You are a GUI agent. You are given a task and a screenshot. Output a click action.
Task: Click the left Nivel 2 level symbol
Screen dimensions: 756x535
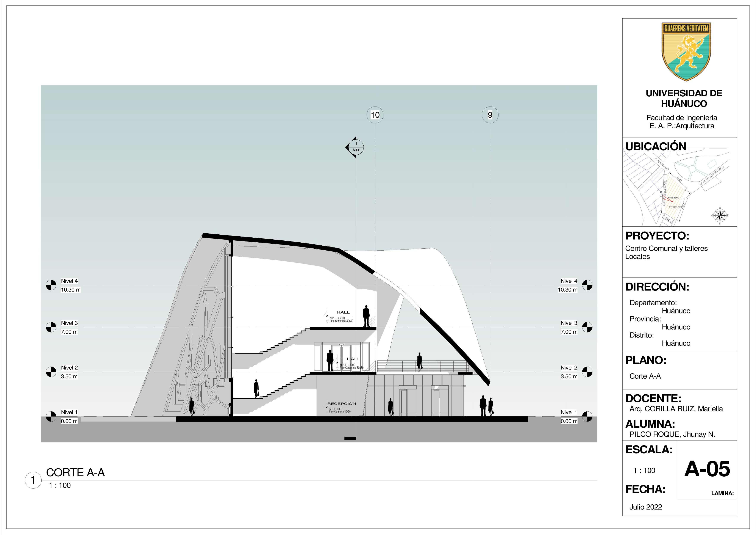click(51, 372)
